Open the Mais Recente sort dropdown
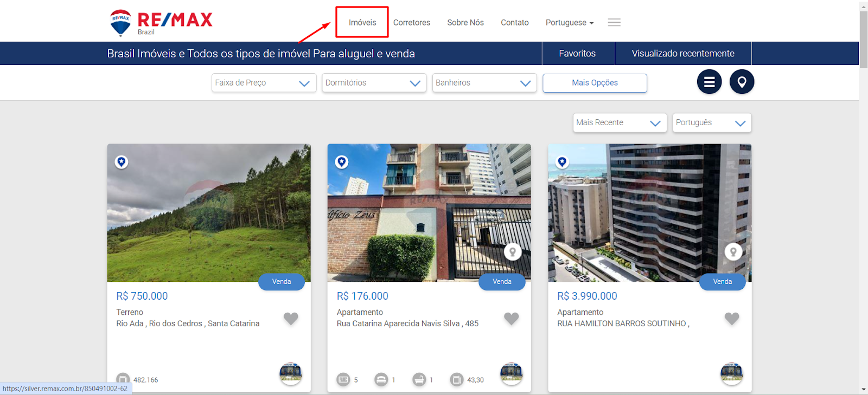 point(620,122)
